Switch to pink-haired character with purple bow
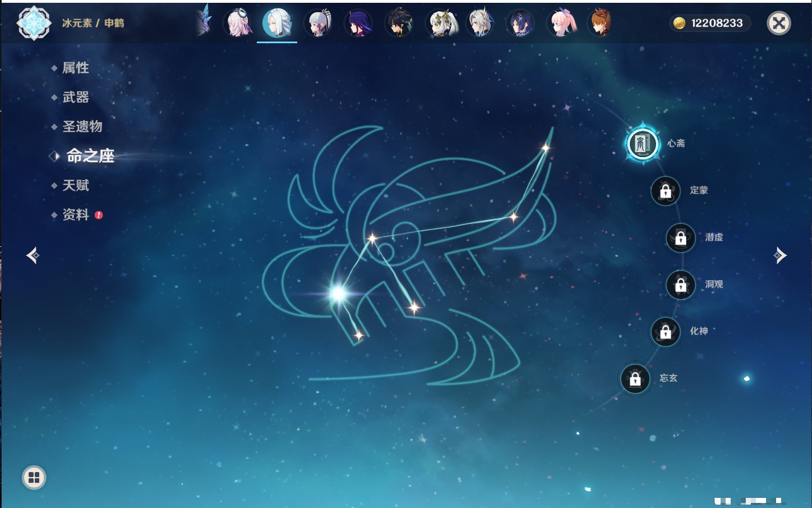 (561, 24)
